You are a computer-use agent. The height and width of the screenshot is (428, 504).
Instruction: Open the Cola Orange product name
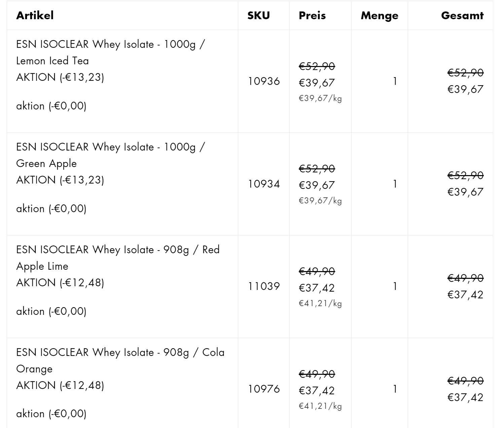(x=120, y=360)
